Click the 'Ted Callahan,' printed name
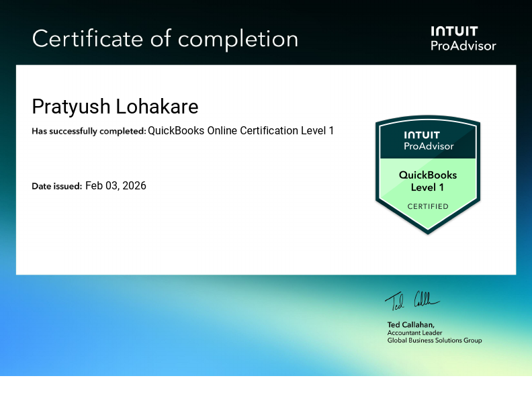Viewport: 532px width, 411px height. [x=411, y=324]
